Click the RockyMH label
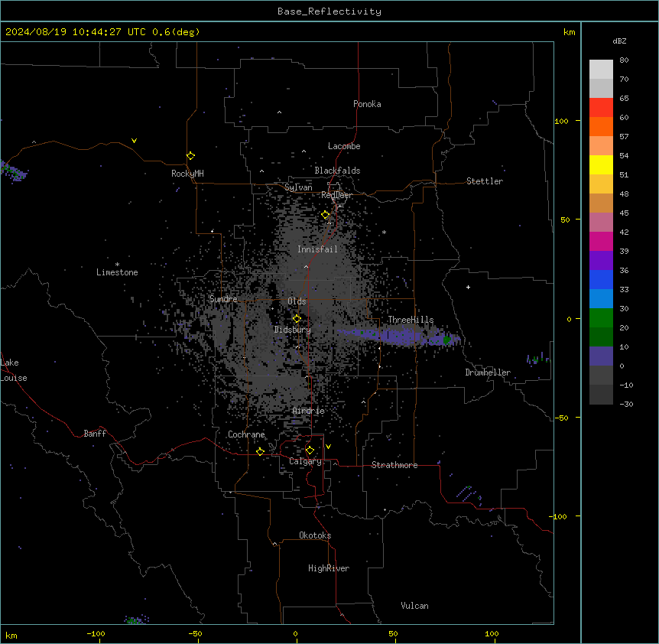 187,174
